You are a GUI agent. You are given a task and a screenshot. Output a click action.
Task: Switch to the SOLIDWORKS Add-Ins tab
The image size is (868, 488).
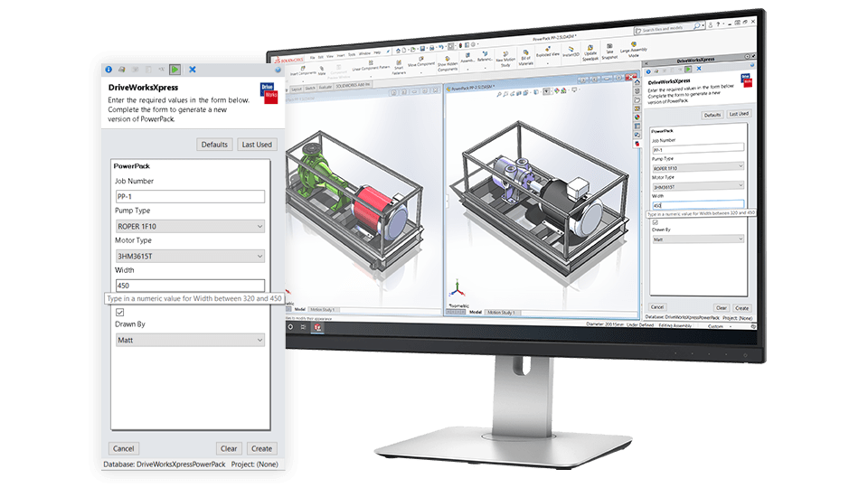coord(353,85)
